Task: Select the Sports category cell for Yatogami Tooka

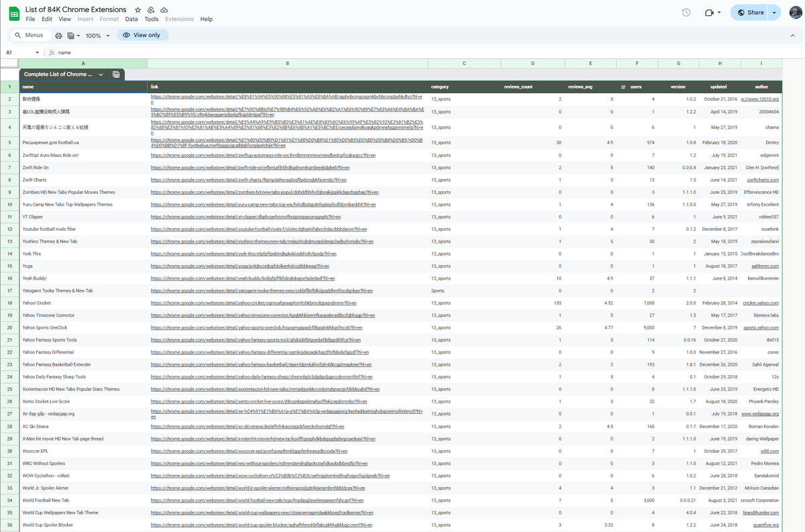Action: tap(464, 290)
